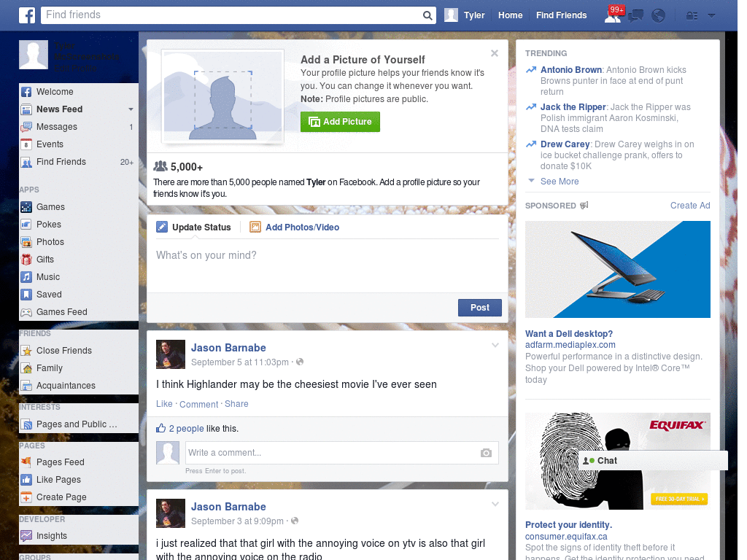Like the Highlander post
Viewport: 747px width, 560px height.
click(x=164, y=404)
